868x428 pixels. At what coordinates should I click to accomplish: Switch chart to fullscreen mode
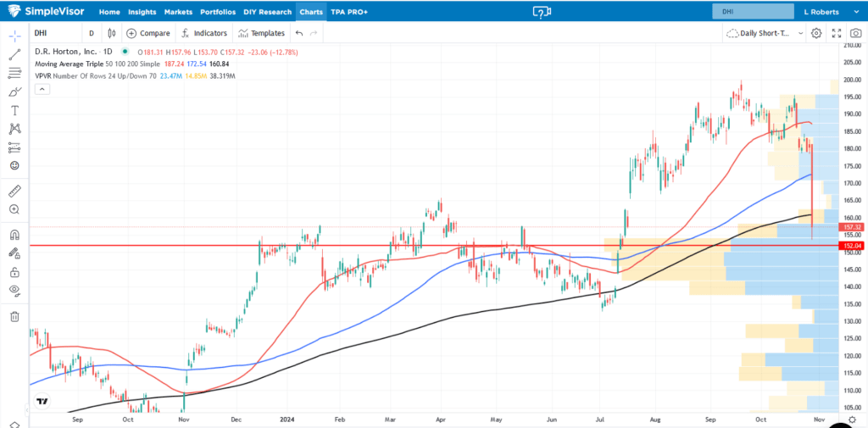pos(837,33)
